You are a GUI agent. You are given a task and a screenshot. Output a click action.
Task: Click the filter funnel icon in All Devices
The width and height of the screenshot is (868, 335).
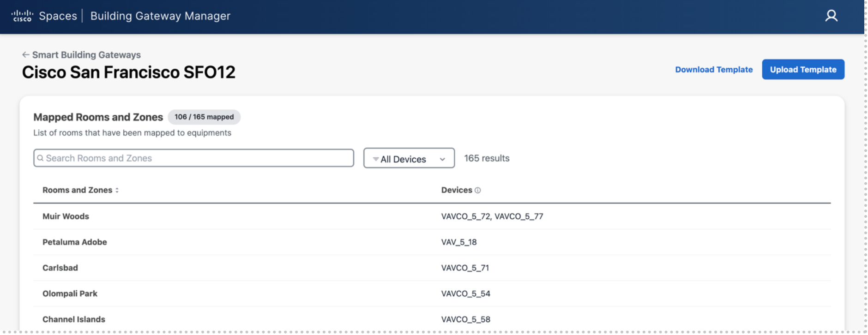point(376,159)
